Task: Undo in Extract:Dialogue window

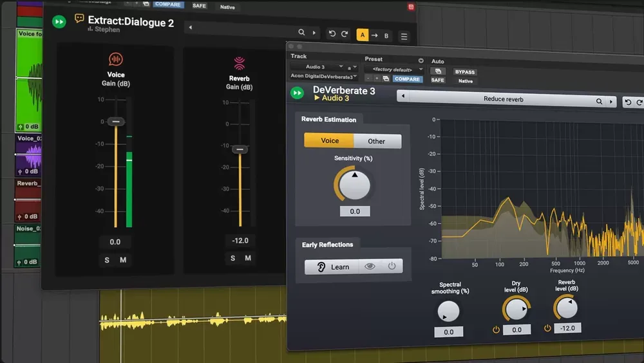Action: tap(332, 33)
